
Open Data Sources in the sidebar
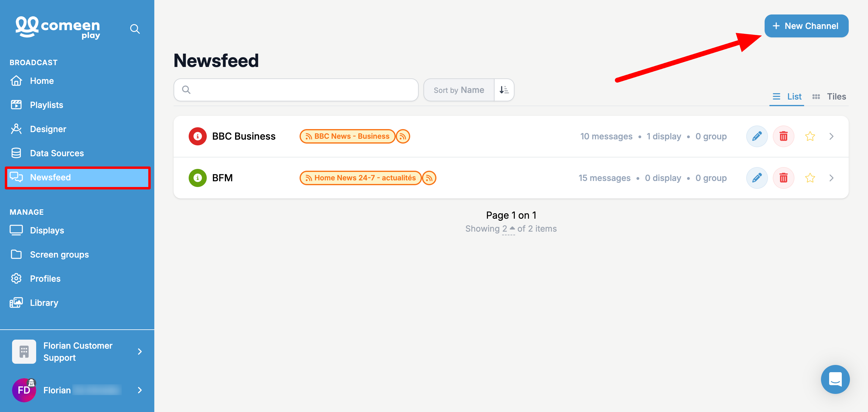pyautogui.click(x=77, y=153)
